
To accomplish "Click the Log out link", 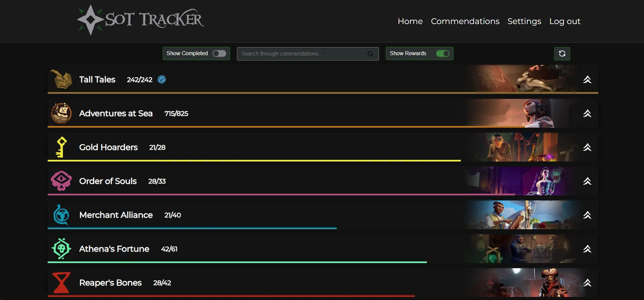I will [x=565, y=21].
